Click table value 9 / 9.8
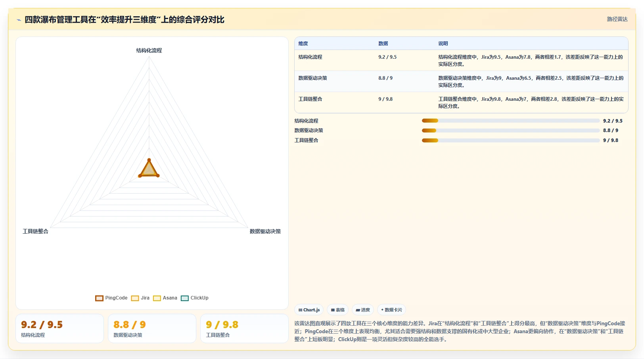Screen dimensions: 644x359 point(385,99)
